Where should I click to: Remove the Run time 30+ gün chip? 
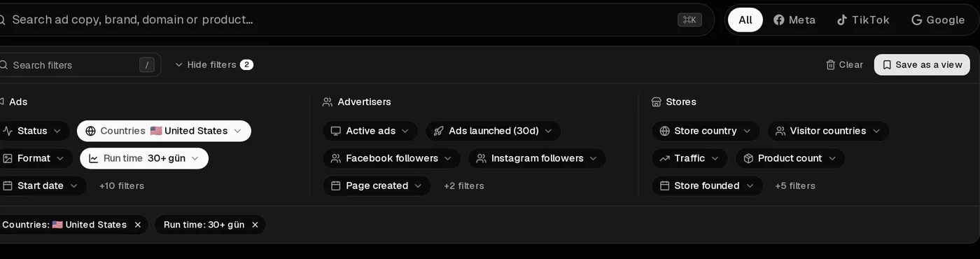(255, 225)
